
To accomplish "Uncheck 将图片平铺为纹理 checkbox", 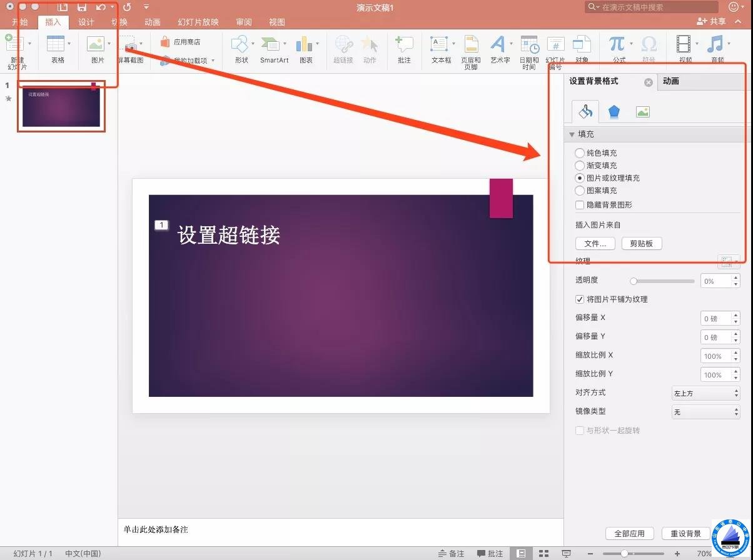I will [x=580, y=299].
